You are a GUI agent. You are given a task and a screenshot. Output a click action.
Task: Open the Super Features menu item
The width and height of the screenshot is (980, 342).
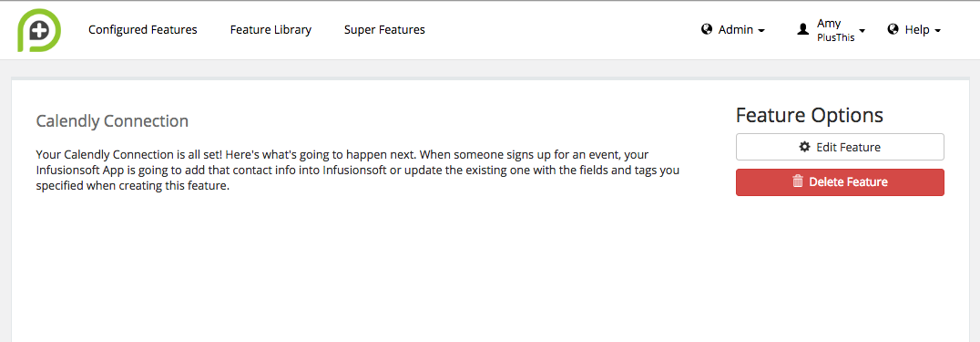click(x=384, y=29)
